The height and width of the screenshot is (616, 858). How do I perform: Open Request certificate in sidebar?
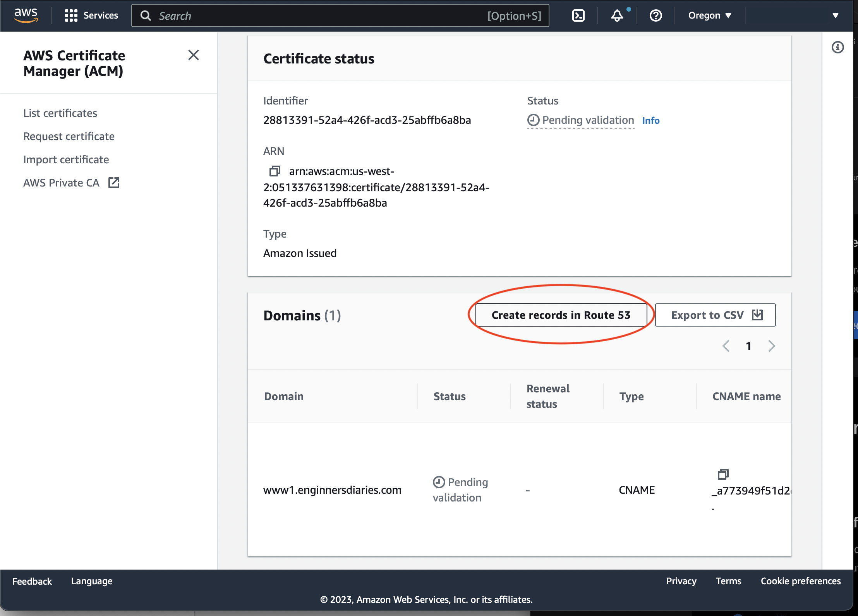(69, 136)
